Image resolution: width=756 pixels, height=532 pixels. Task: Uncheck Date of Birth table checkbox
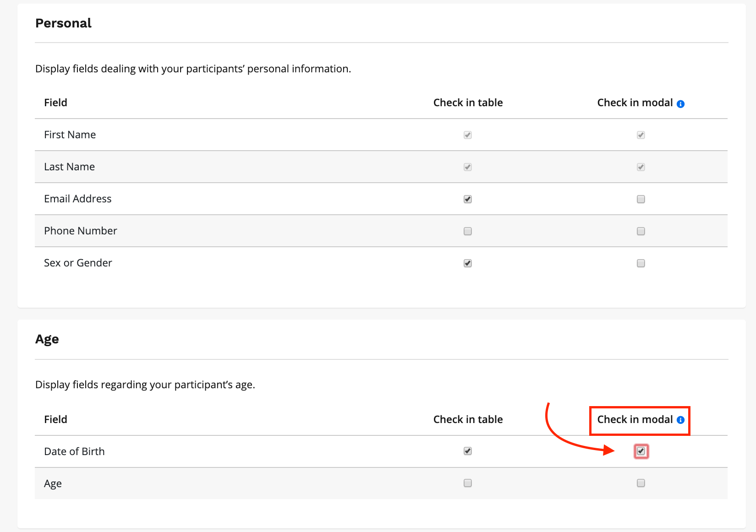click(x=467, y=451)
